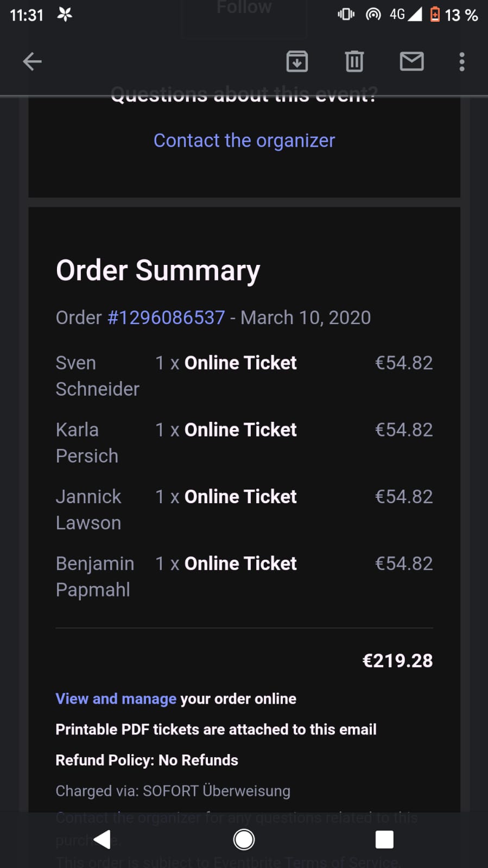This screenshot has width=488, height=868.
Task: Tap Benjamin Papmahl attendee name
Action: pos(95,576)
